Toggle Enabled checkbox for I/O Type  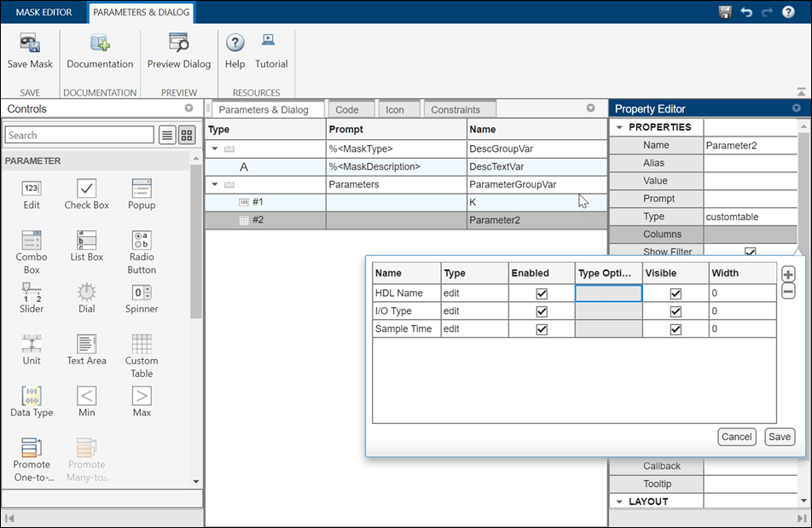[x=542, y=311]
